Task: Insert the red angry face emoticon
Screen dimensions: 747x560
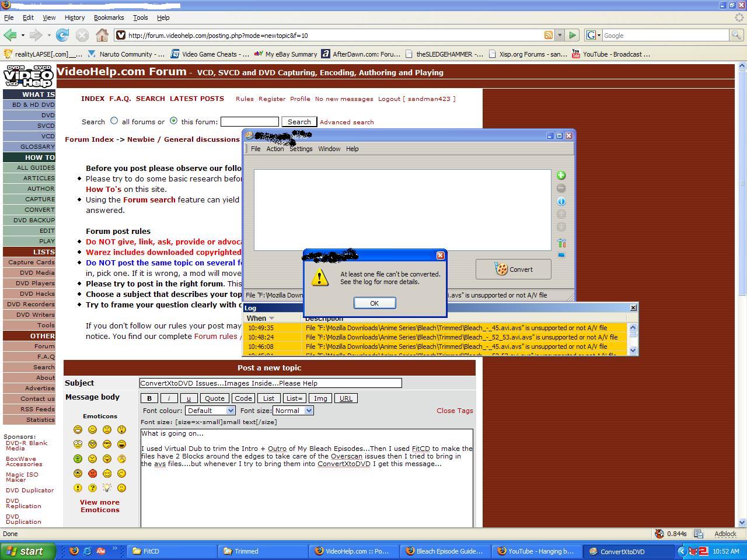Action: (x=92, y=473)
